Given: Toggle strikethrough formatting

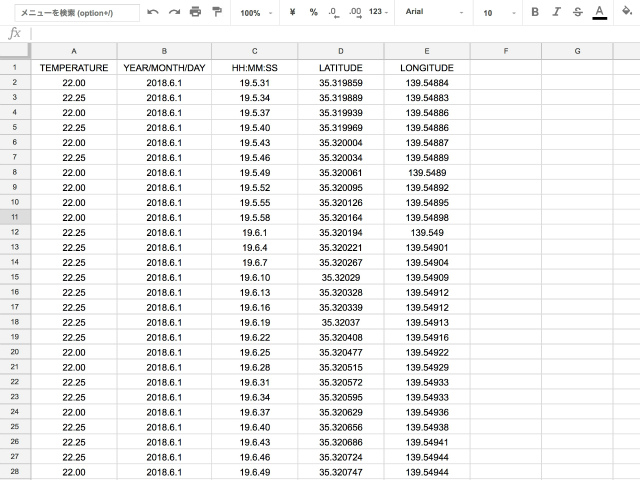Looking at the screenshot, I should click(x=578, y=12).
